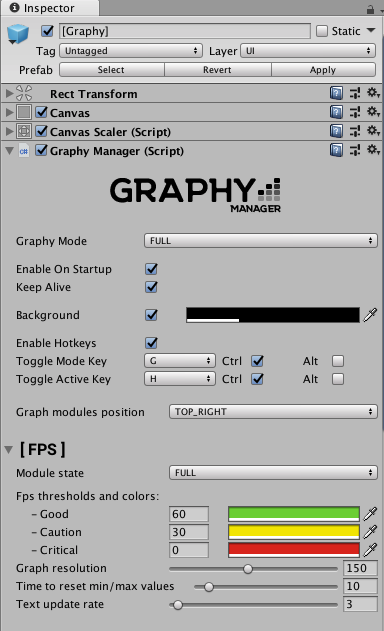Screen dimensions: 384x631
Task: Open the Layer dropdown showing UI
Action: click(308, 51)
